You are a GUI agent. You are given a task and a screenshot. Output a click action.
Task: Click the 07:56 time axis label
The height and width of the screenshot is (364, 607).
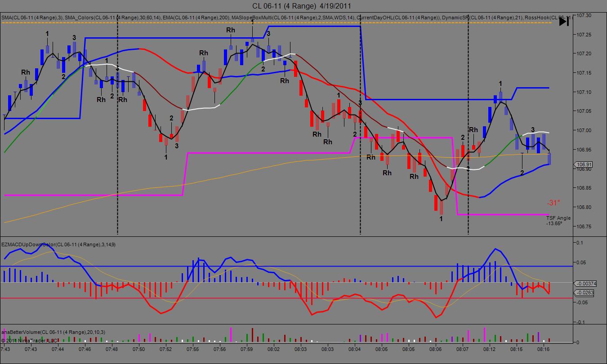coord(220,349)
